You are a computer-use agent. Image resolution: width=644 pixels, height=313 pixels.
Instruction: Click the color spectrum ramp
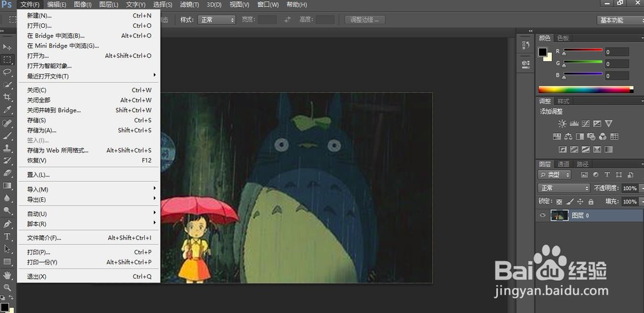586,90
